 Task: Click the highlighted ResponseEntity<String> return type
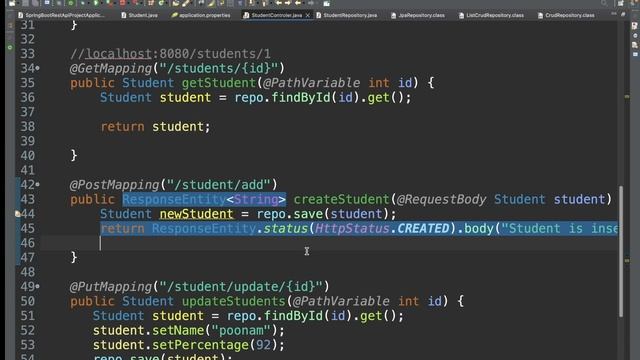click(204, 199)
